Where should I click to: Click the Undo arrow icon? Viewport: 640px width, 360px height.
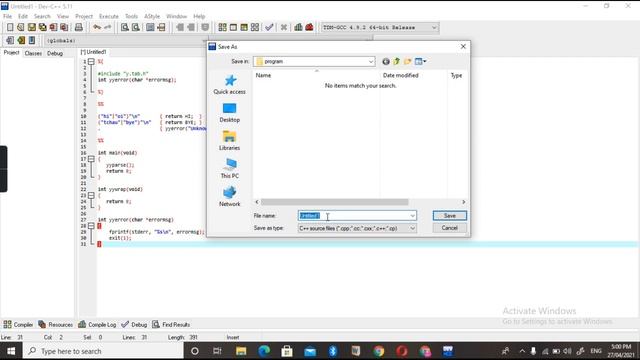tap(97, 27)
